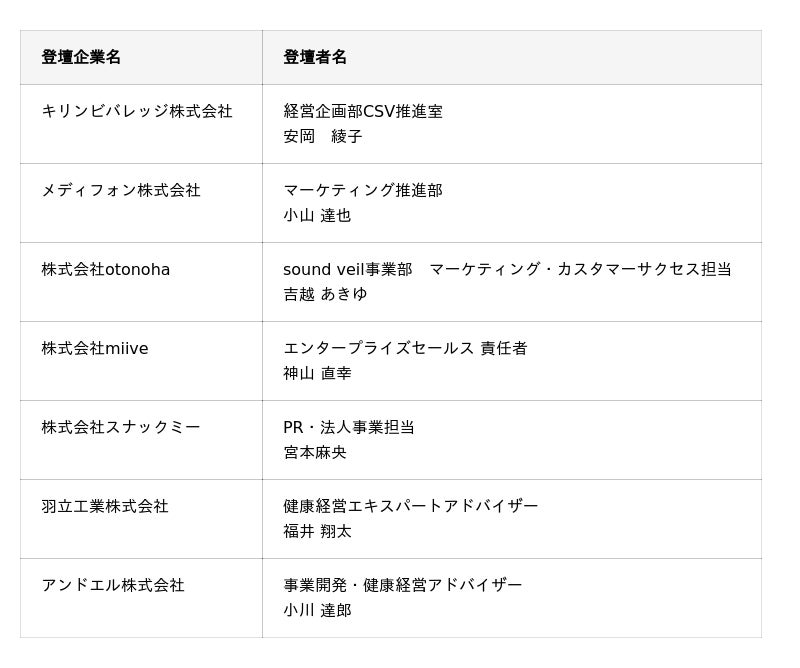Click PR・法人事業担当 role text
This screenshot has height=668, width=800.
click(348, 427)
